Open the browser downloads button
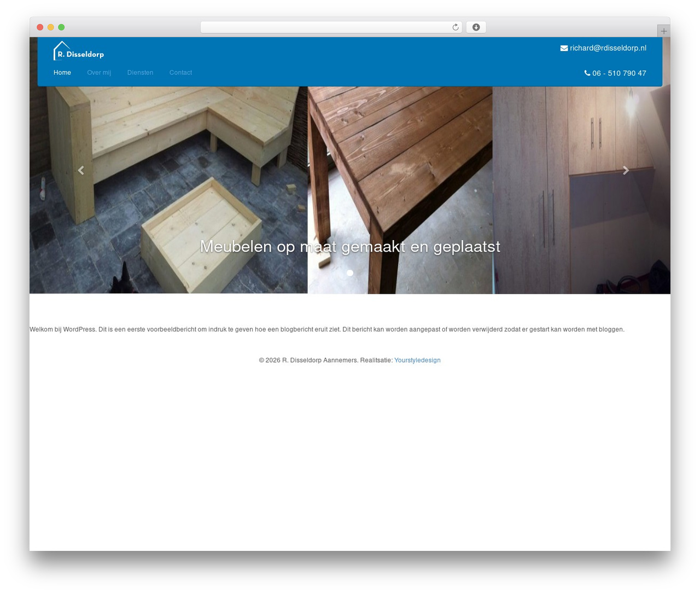Viewport: 700px width, 593px height. [x=476, y=27]
